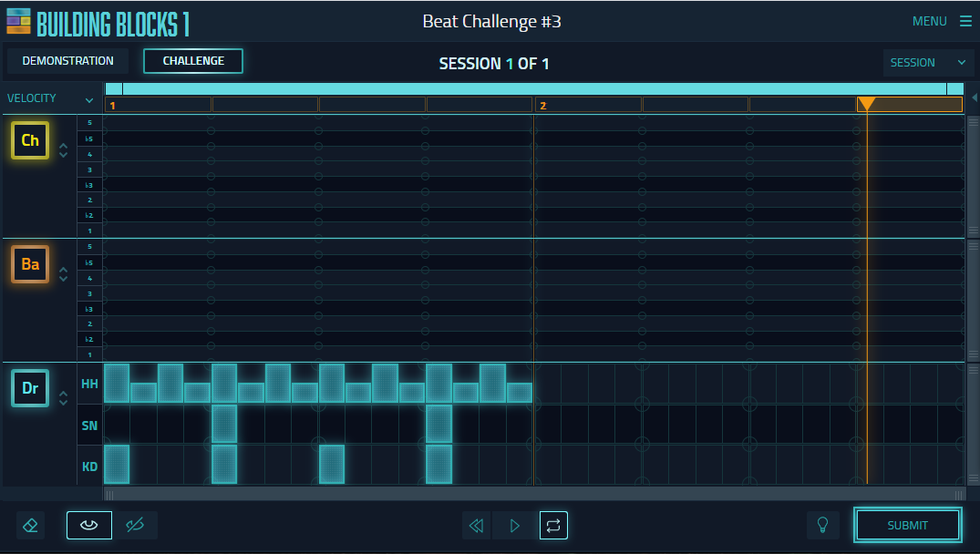Switch to the DEMONSTRATION tab
980x554 pixels.
pos(67,61)
